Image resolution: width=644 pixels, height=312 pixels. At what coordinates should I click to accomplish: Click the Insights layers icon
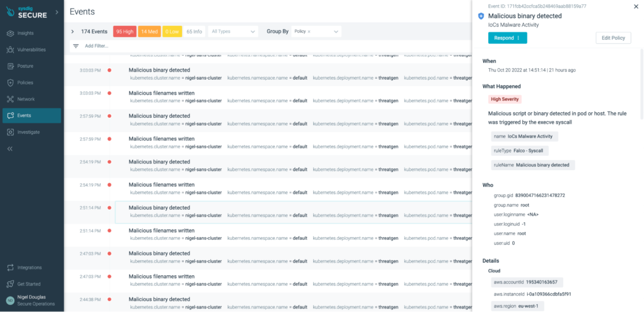coord(10,33)
